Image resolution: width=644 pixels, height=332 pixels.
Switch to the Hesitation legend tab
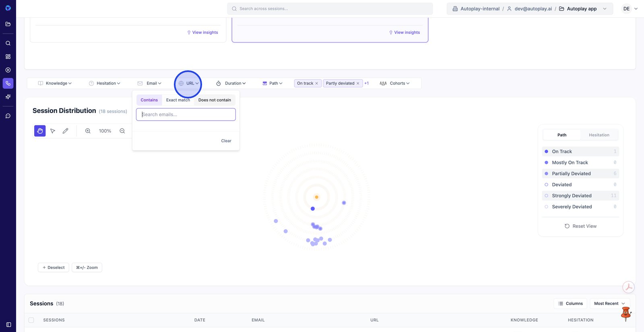click(x=599, y=135)
